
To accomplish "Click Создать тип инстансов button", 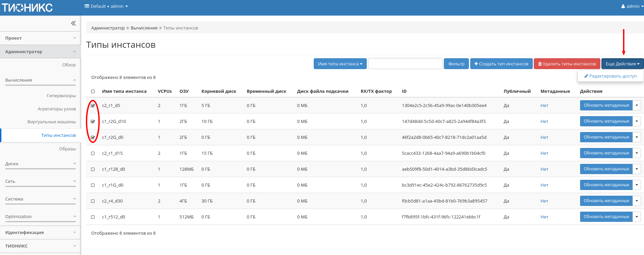I will click(501, 64).
